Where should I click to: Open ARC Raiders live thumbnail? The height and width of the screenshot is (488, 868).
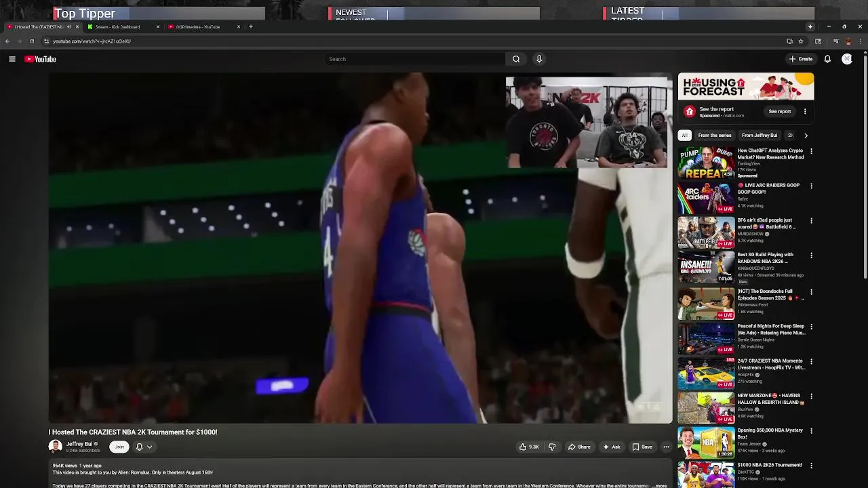[706, 197]
